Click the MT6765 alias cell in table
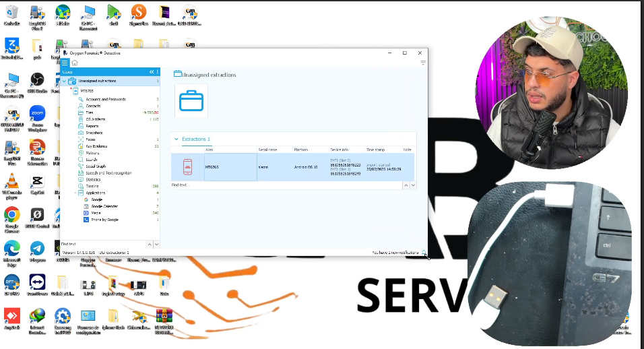The height and width of the screenshot is (349, 644). click(230, 167)
